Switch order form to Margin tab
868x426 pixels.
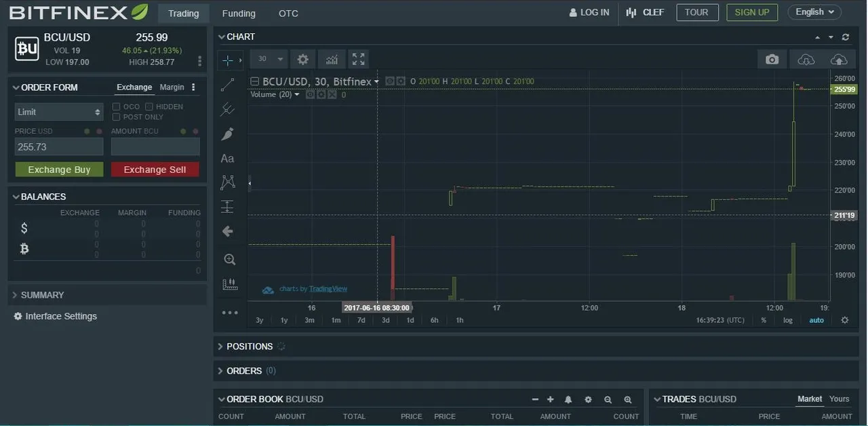click(172, 88)
